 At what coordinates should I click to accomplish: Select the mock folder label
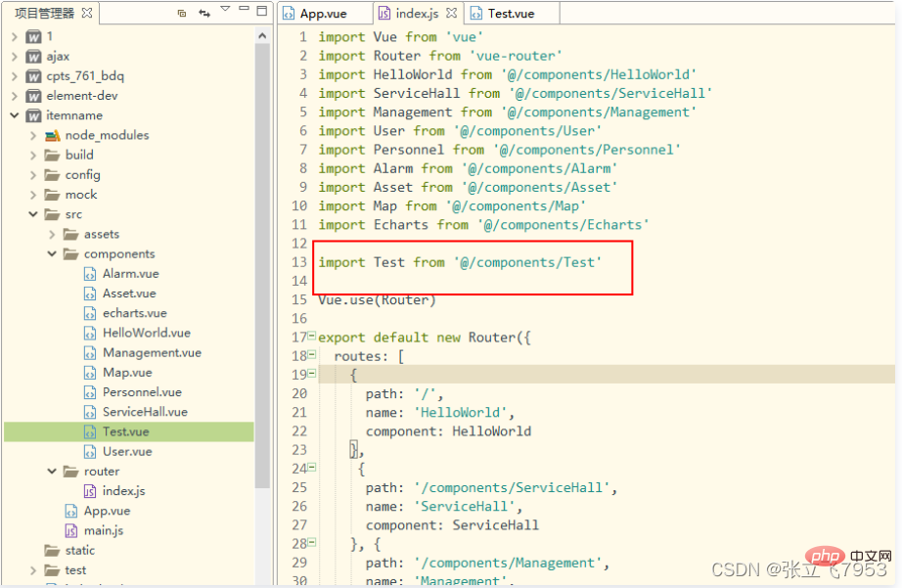point(81,195)
